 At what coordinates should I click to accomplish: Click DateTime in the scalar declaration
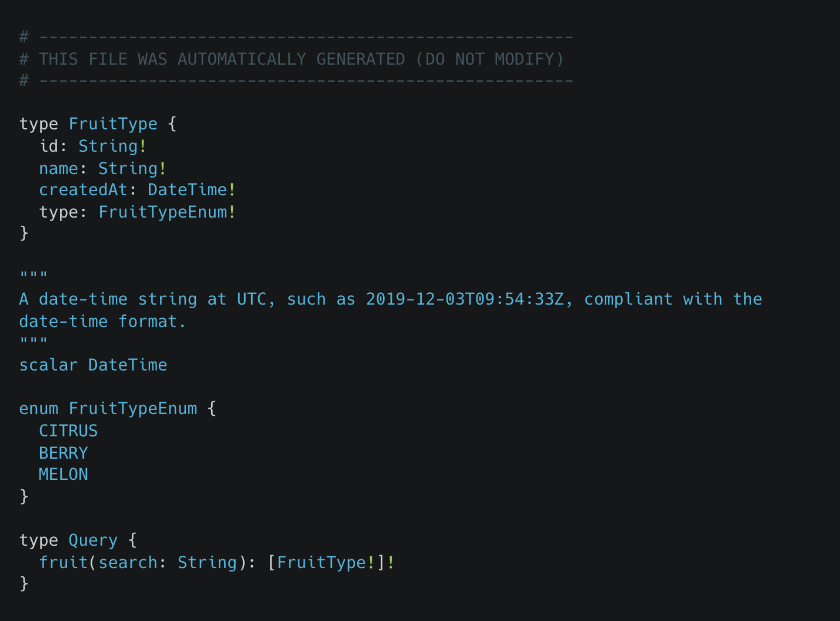pos(128,365)
